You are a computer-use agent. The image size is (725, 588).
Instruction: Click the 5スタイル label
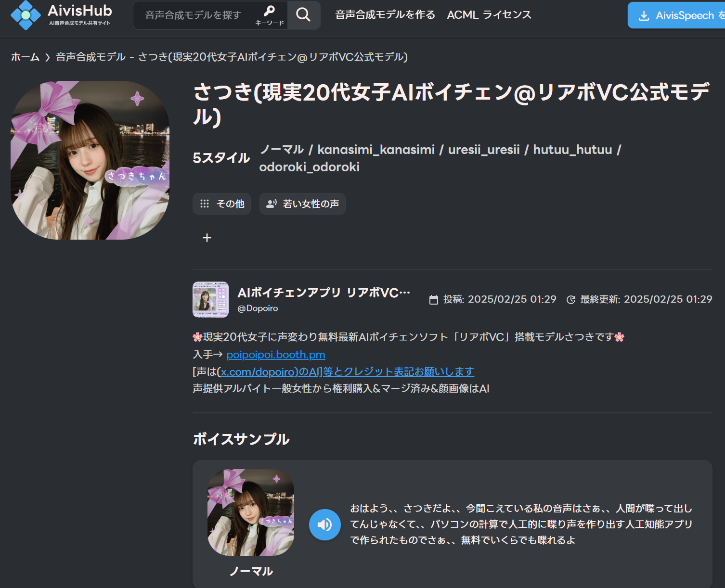point(221,158)
